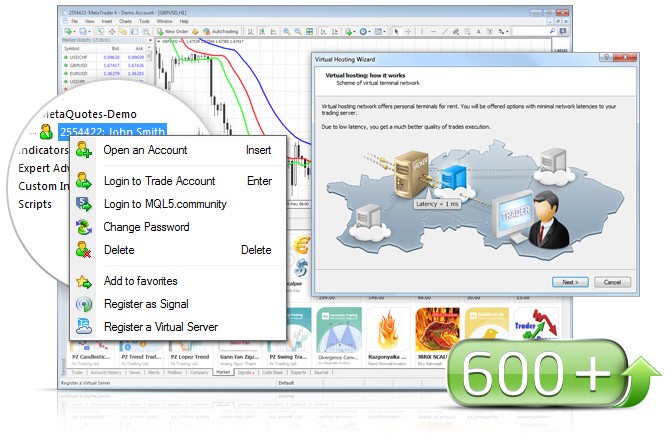Toggle the Terminal panel icon
Image resolution: width=670 pixels, height=445 pixels.
135,32
